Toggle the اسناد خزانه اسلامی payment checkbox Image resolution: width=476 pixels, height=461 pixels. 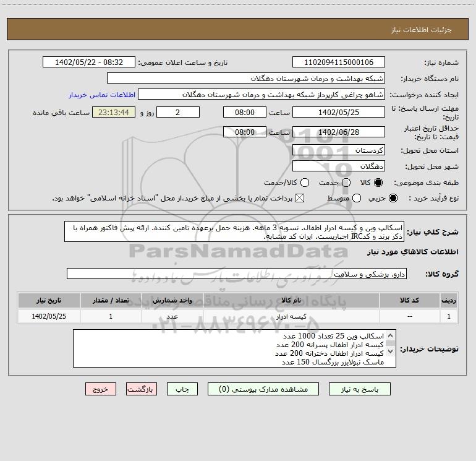[x=300, y=199]
